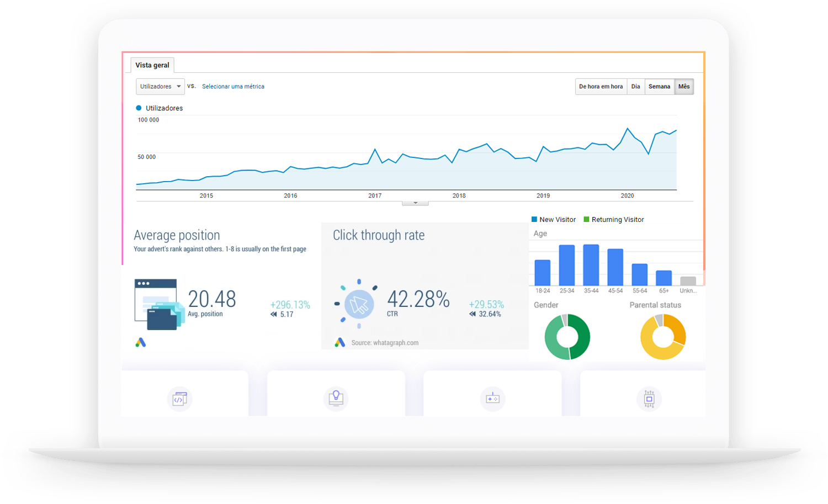Choose De hora em hora view
The image size is (828, 504).
pos(601,87)
